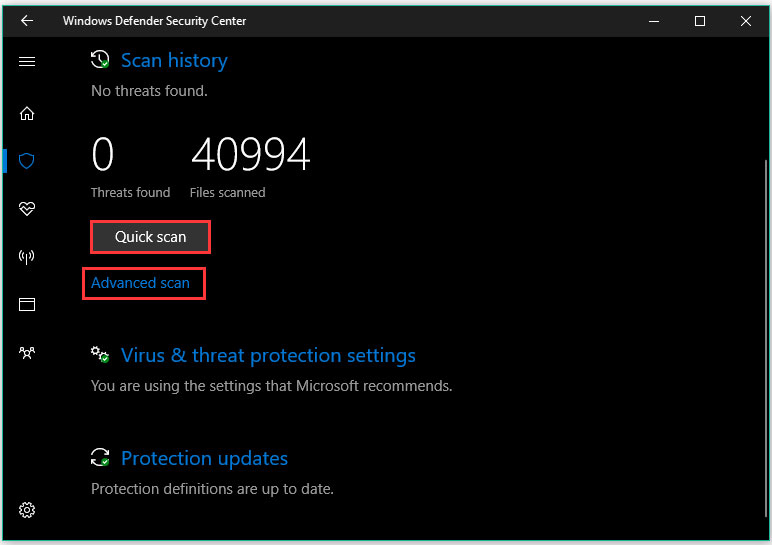The height and width of the screenshot is (545, 772).
Task: Open Family options sidebar icon
Action: (x=27, y=352)
